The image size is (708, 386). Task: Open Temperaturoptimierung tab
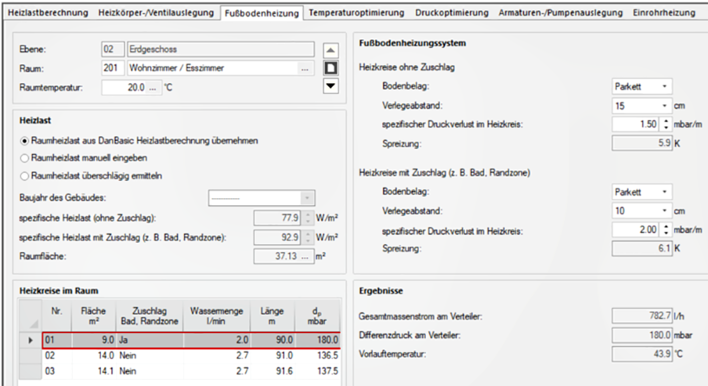356,13
